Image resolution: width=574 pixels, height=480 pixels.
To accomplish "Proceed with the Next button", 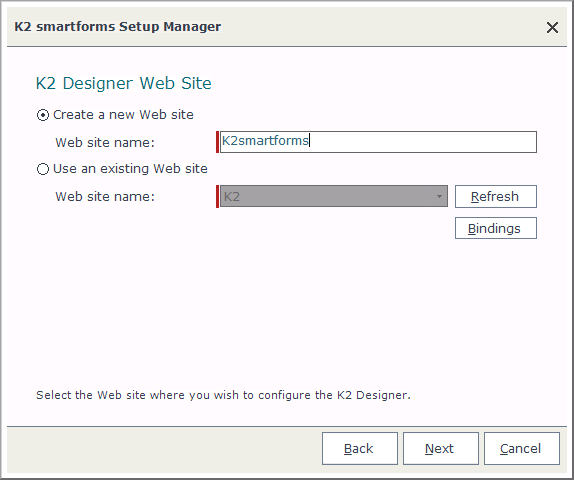I will point(441,449).
